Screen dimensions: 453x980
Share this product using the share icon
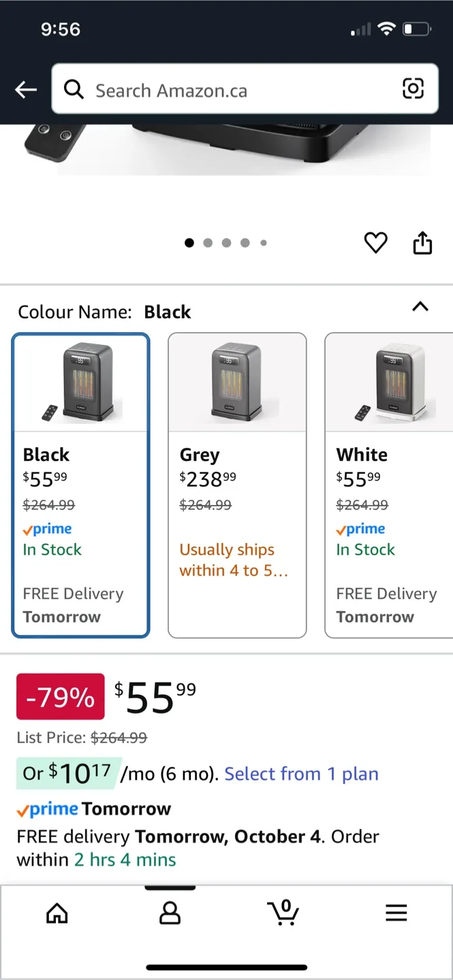click(x=422, y=242)
